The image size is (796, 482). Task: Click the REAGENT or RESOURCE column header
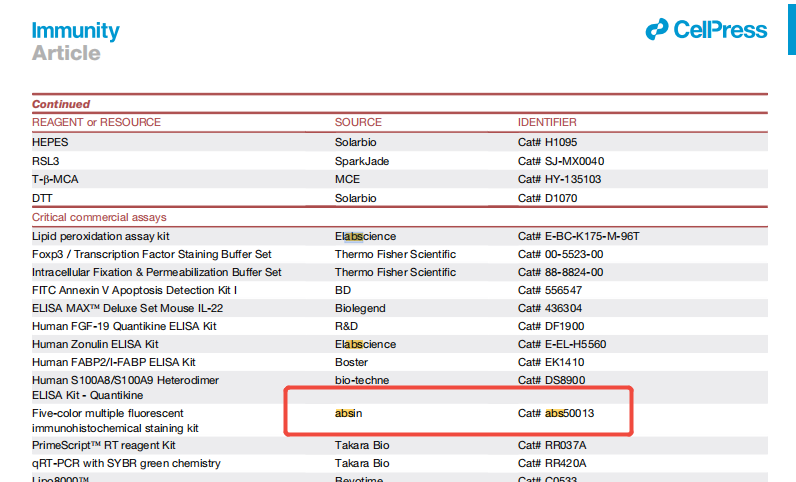point(96,122)
